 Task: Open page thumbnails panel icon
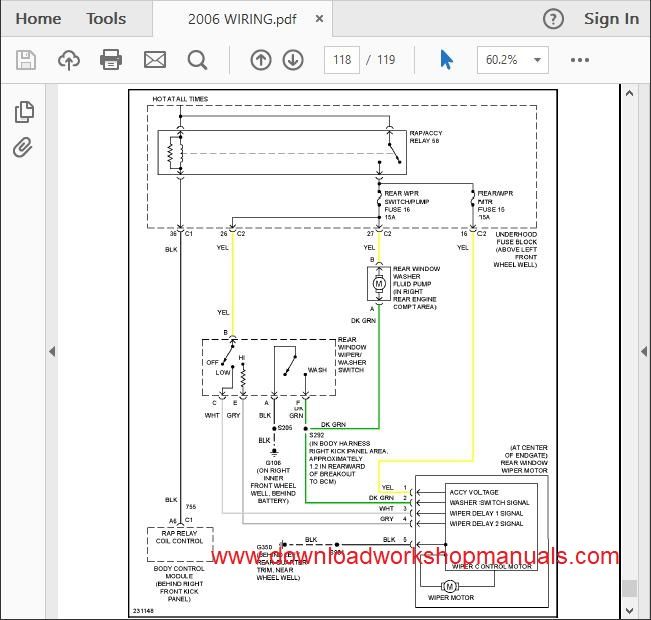[24, 112]
